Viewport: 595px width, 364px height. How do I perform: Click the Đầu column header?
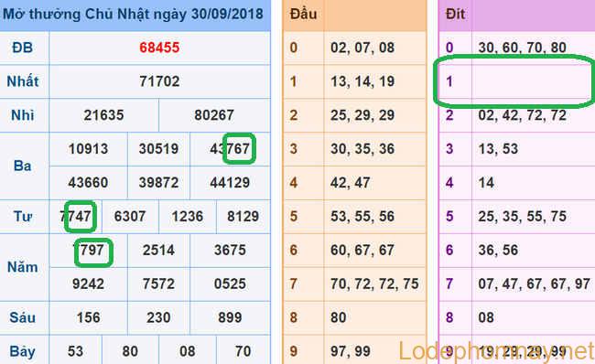[303, 14]
